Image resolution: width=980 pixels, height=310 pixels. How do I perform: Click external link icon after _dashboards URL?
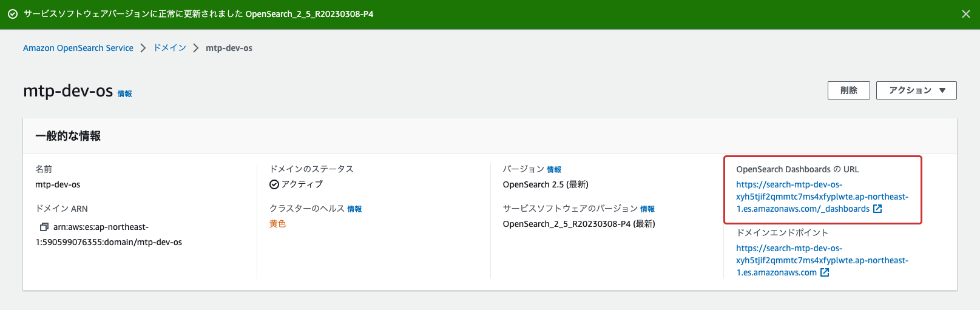[x=877, y=209]
